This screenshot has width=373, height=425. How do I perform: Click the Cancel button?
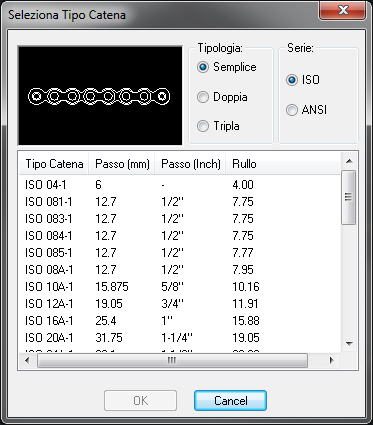click(230, 400)
